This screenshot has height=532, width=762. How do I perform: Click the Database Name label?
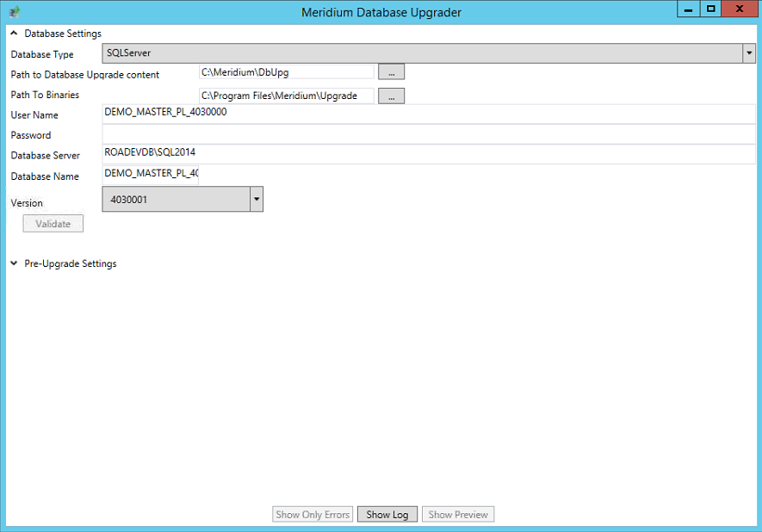pyautogui.click(x=45, y=176)
